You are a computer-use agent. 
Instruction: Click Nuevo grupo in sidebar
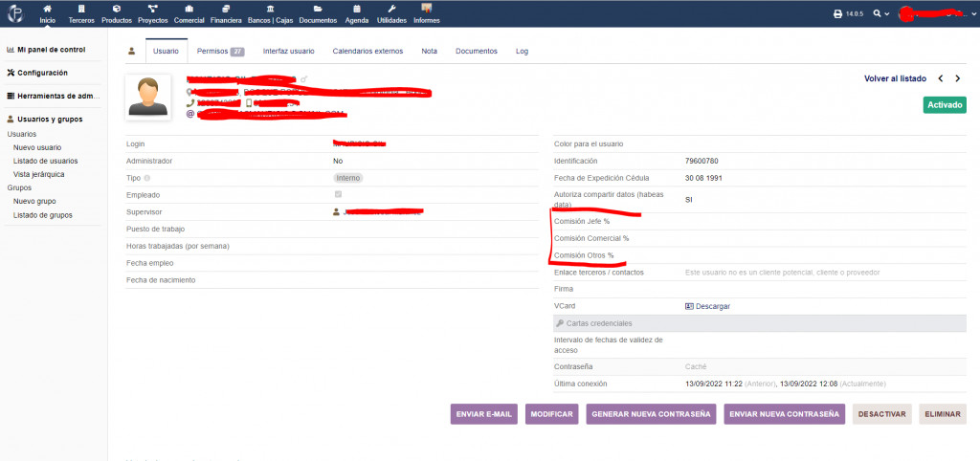pyautogui.click(x=34, y=201)
